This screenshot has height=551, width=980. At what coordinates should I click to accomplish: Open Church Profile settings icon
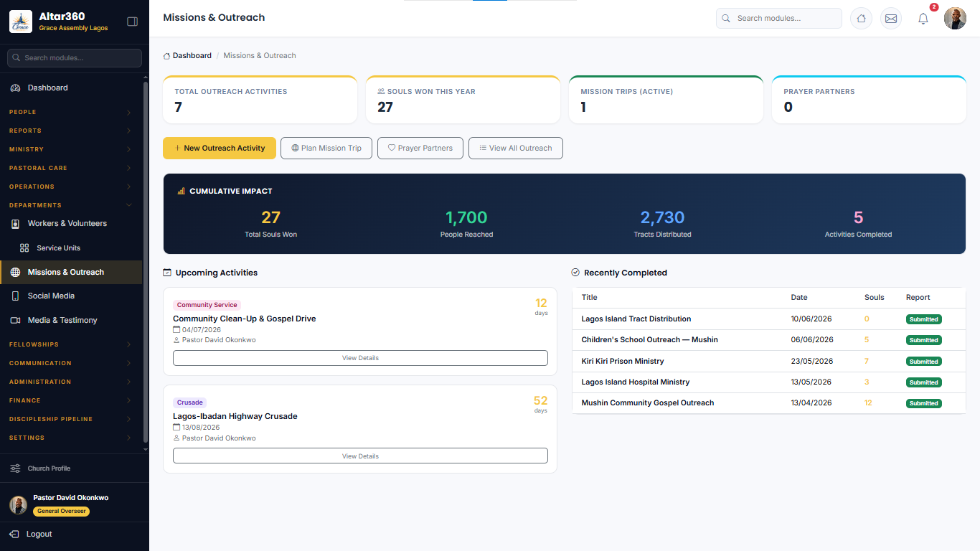(x=15, y=468)
